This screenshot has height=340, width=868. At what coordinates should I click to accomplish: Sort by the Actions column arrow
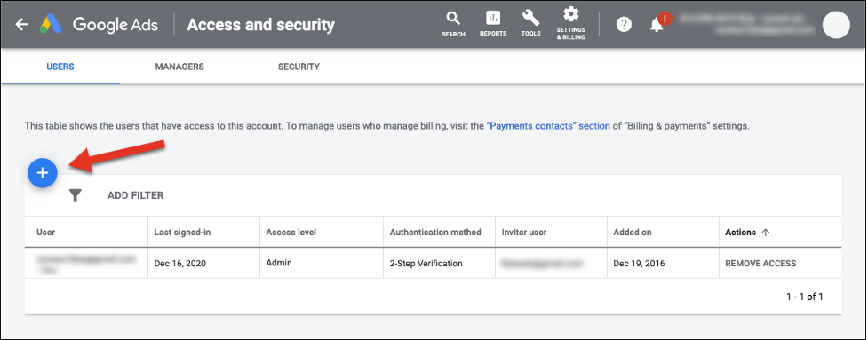pyautogui.click(x=766, y=233)
